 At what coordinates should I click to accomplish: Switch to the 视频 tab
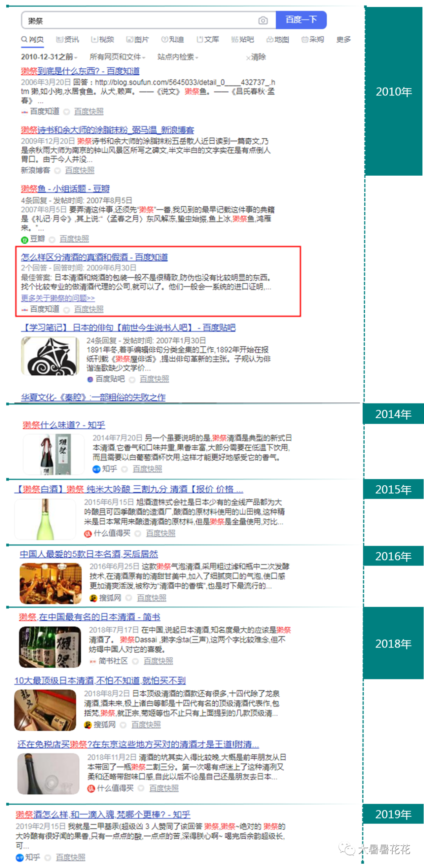[x=102, y=39]
